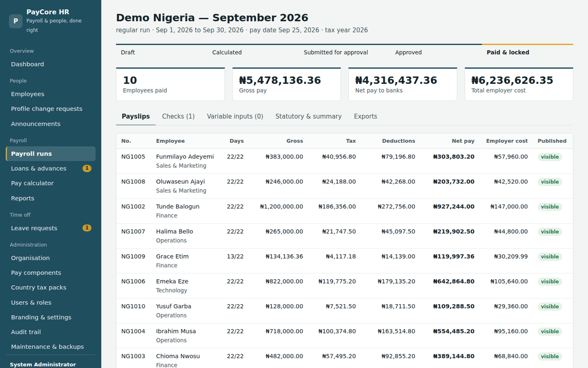588x368 pixels.
Task: Open Pay components
Action: click(x=50, y=273)
